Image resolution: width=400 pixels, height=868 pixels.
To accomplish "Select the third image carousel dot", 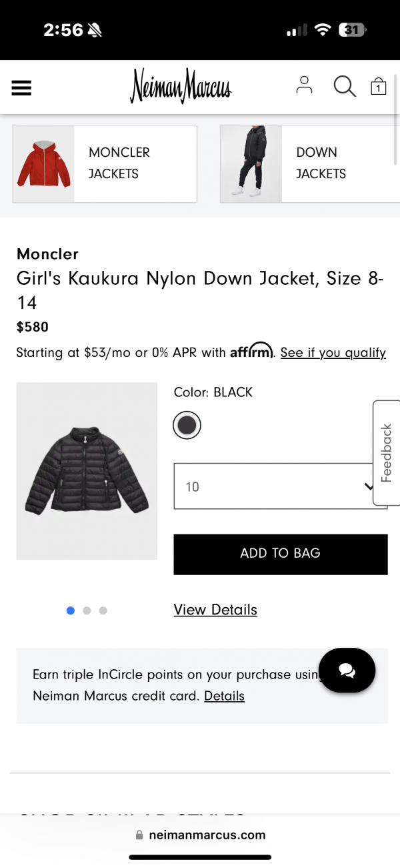I will (103, 610).
